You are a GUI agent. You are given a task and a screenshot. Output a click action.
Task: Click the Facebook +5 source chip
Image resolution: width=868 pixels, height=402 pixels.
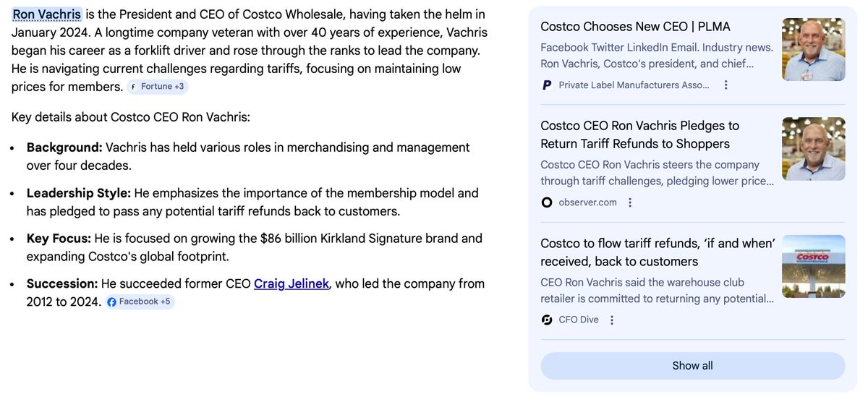point(140,301)
